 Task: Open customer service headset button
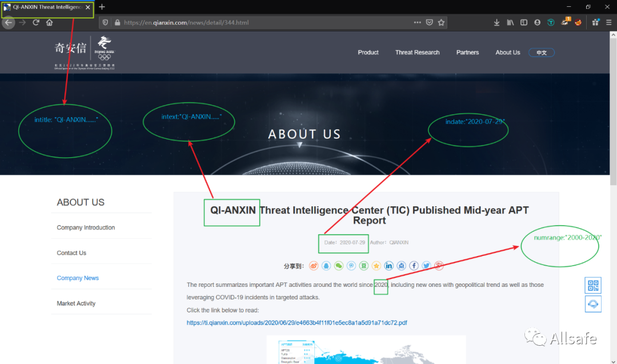[593, 304]
